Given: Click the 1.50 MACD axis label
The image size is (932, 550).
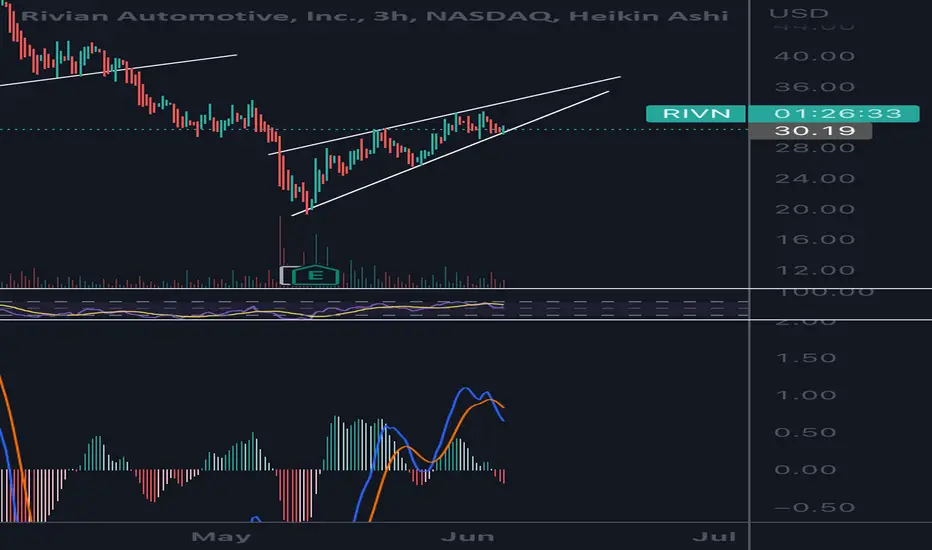Looking at the screenshot, I should click(x=806, y=358).
